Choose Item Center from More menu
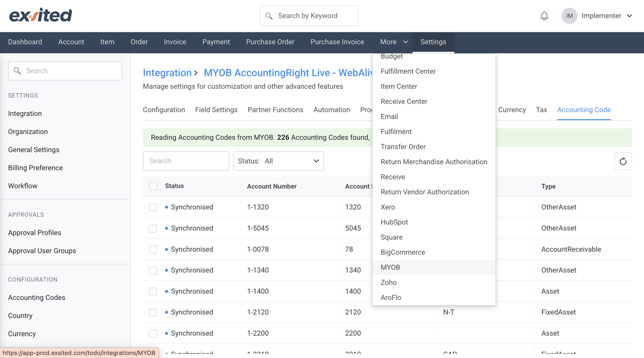The width and height of the screenshot is (644, 358). (x=434, y=87)
